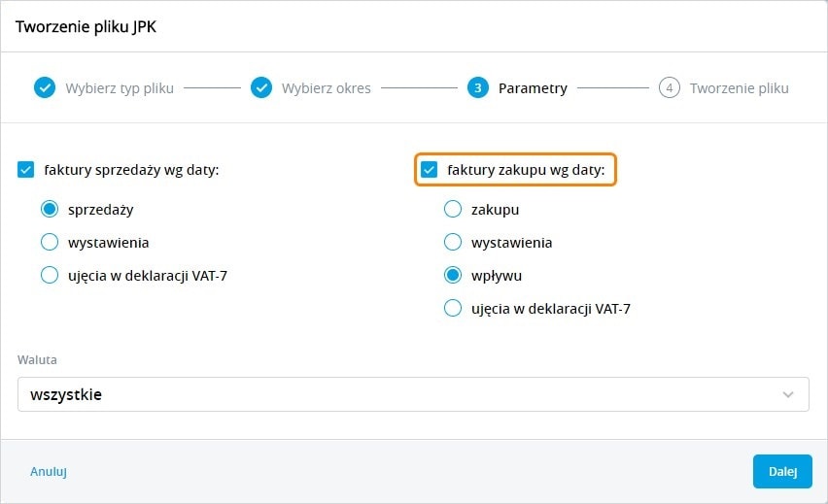Click step 4 Tworzenie pliku circle icon

point(669,88)
